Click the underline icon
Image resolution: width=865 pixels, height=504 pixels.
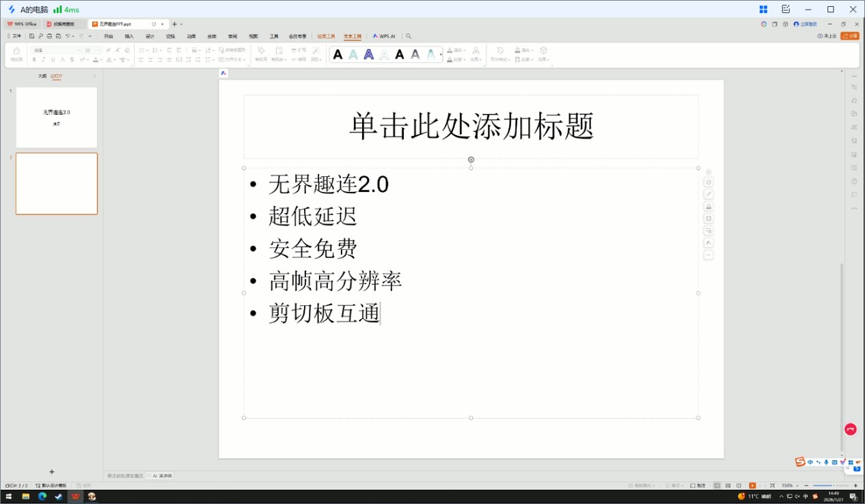click(53, 59)
